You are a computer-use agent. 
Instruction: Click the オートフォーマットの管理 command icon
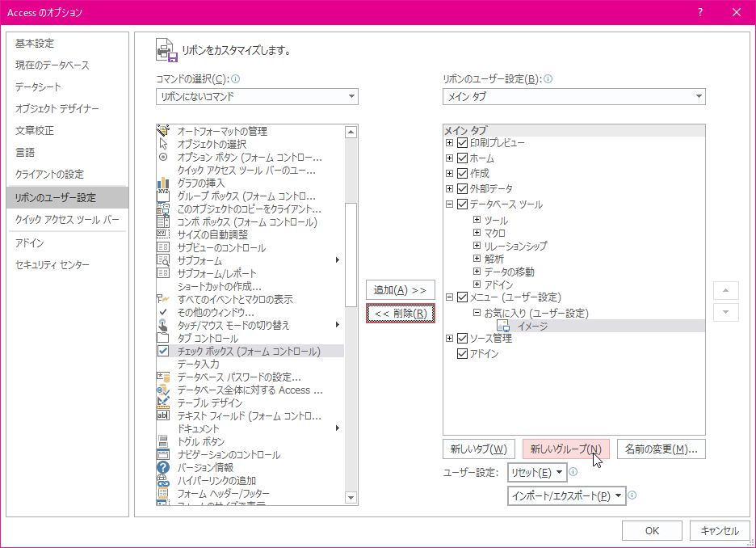click(163, 131)
